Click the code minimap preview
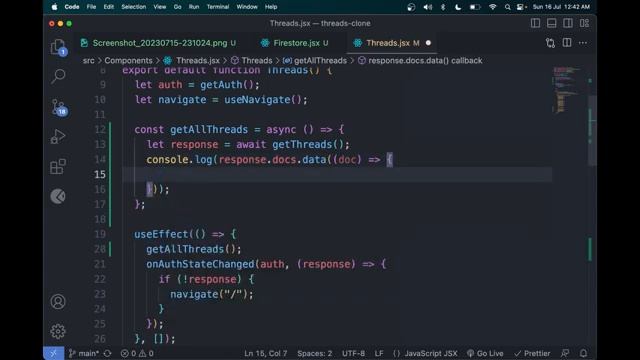Screen dimensions: 640x360 [x=566, y=89]
